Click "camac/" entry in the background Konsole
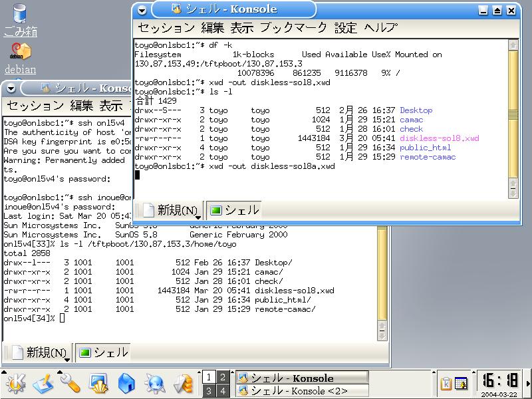Image resolution: width=532 pixels, height=399 pixels. coord(269,272)
